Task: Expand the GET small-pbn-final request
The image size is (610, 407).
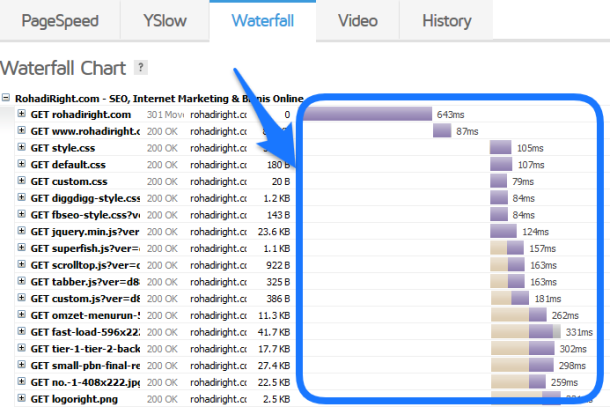Action: (21, 365)
